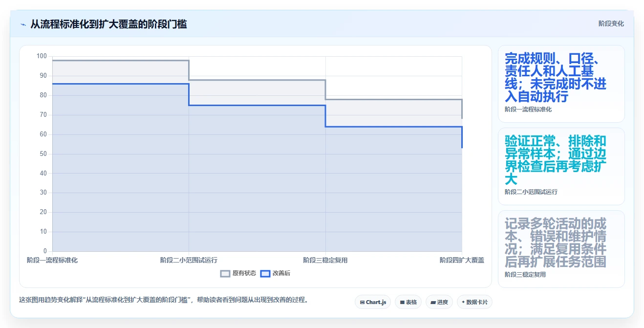Screen dimensions: 644x328
Task: Click the teal text 验证正常、排除和异常样本
Action: [x=556, y=148]
